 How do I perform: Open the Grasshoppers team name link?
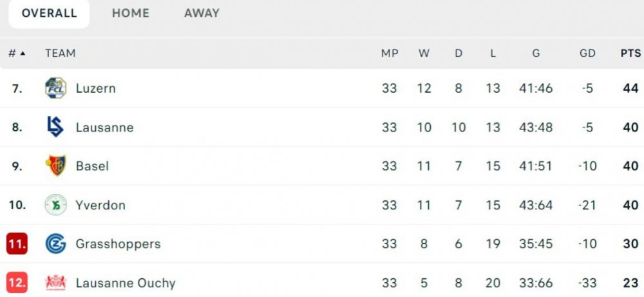click(x=118, y=244)
